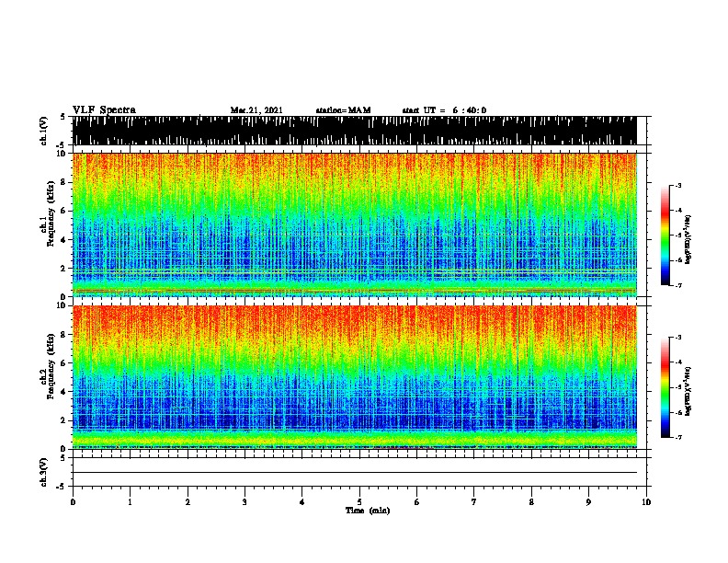Click the "6" kHz tick on ch.2 frequency axis
This screenshot has width=728, height=563.
click(x=63, y=363)
